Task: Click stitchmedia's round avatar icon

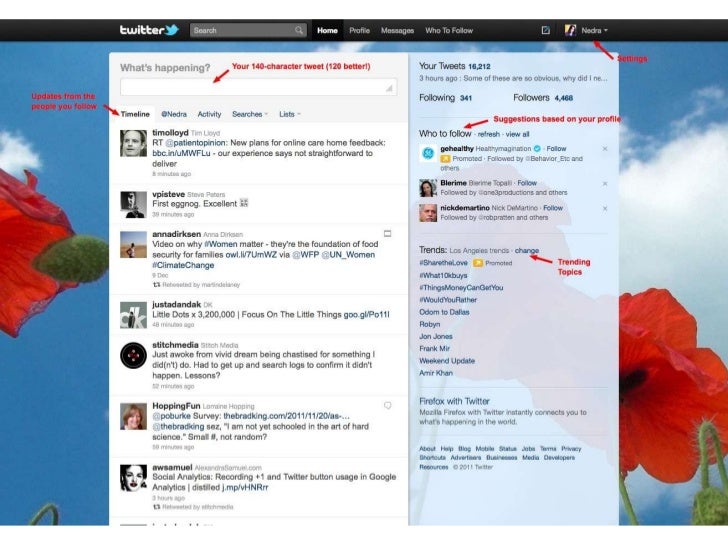Action: coord(133,356)
